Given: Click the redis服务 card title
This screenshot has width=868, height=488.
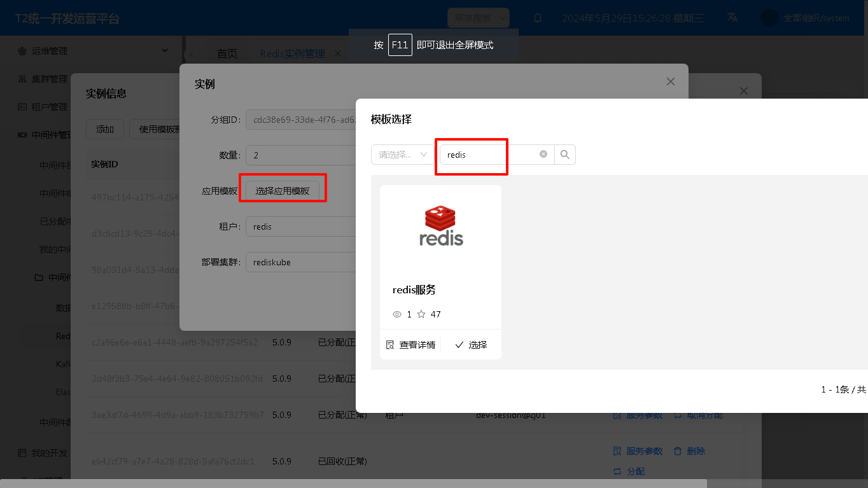Looking at the screenshot, I should coord(414,289).
